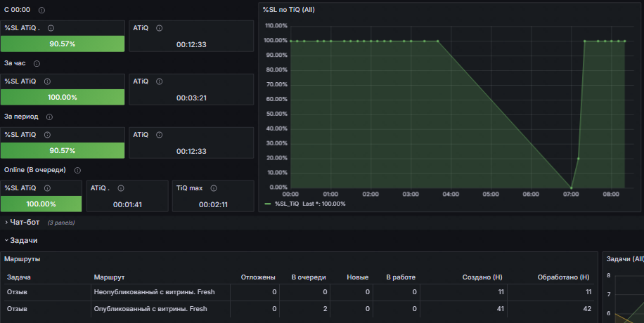This screenshot has height=323, width=644.
Task: Click green %SL_TiQ legend color swatch
Action: pyautogui.click(x=268, y=204)
